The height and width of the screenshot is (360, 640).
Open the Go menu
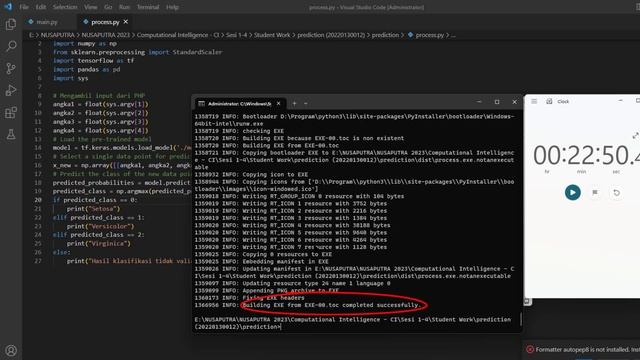[x=108, y=7]
